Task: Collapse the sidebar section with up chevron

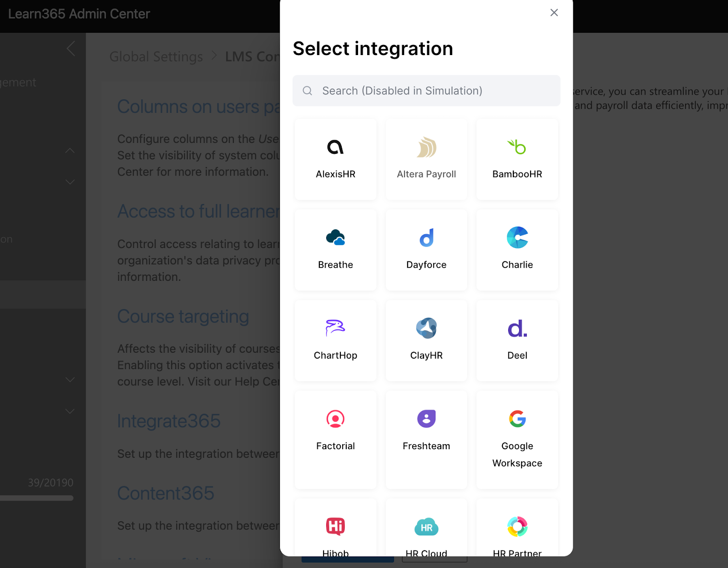Action: (70, 150)
